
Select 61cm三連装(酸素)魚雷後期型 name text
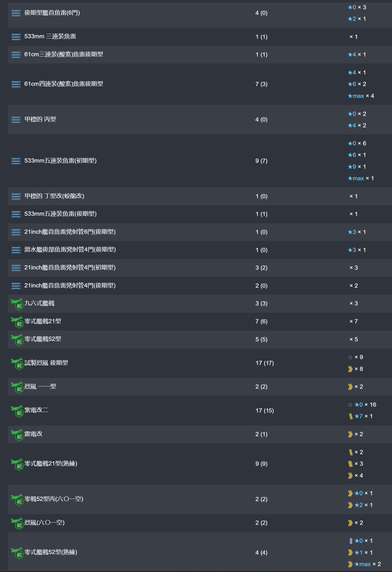point(64,54)
